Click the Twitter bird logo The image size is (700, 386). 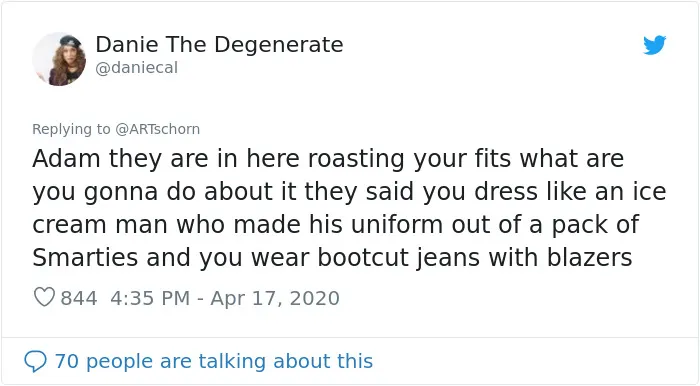tap(654, 45)
